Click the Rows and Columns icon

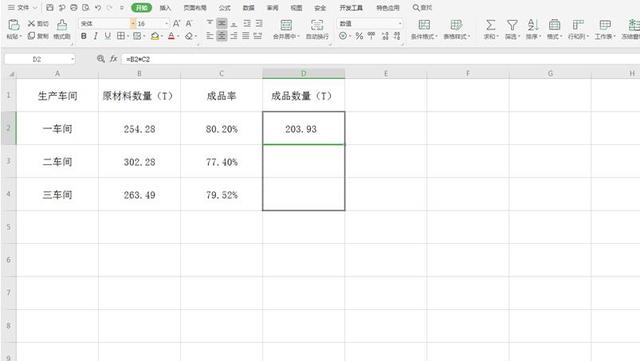pos(578,25)
